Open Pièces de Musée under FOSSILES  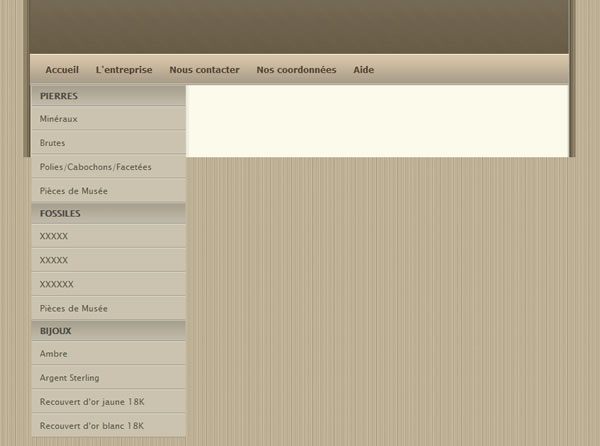109,308
